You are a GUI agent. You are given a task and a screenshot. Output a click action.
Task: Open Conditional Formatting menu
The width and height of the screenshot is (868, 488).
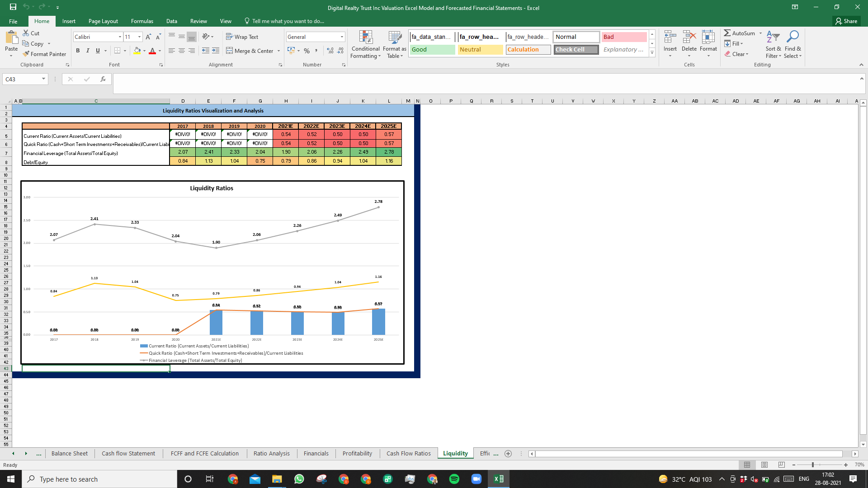pyautogui.click(x=365, y=44)
